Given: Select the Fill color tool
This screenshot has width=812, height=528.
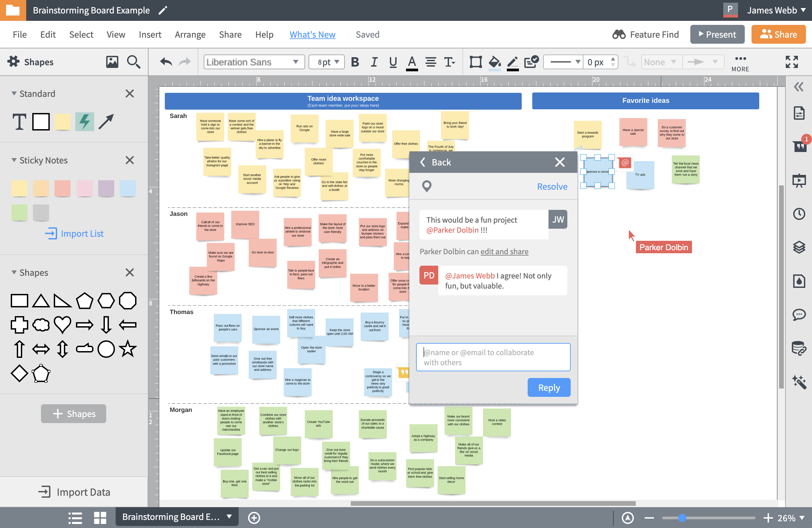Looking at the screenshot, I should coord(495,62).
